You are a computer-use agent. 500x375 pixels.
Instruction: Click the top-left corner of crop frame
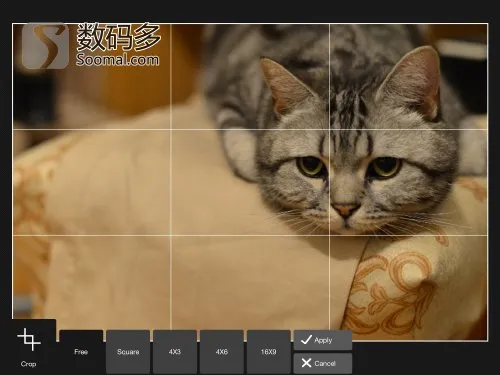pos(13,24)
